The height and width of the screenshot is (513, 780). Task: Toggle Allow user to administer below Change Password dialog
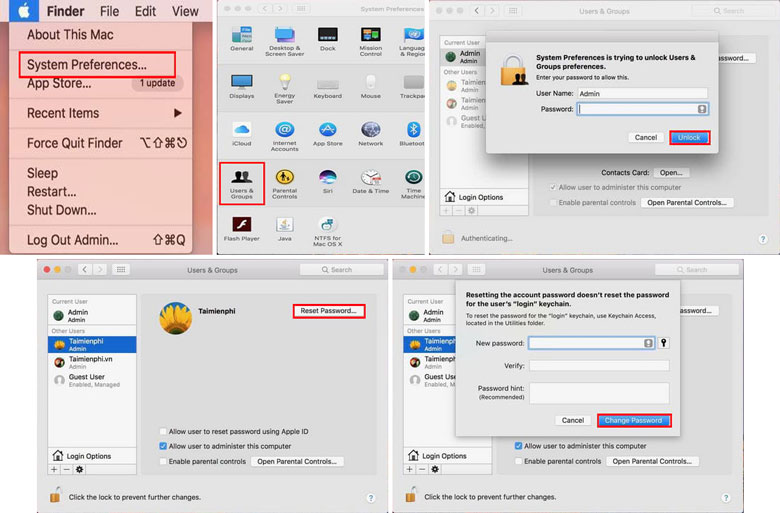click(x=518, y=446)
